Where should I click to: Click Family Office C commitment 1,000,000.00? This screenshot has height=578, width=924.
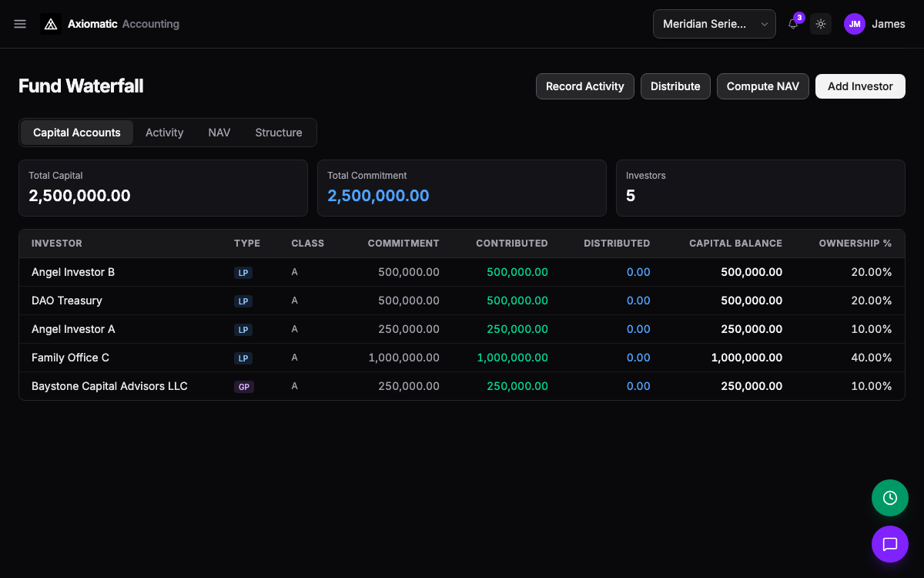(404, 358)
